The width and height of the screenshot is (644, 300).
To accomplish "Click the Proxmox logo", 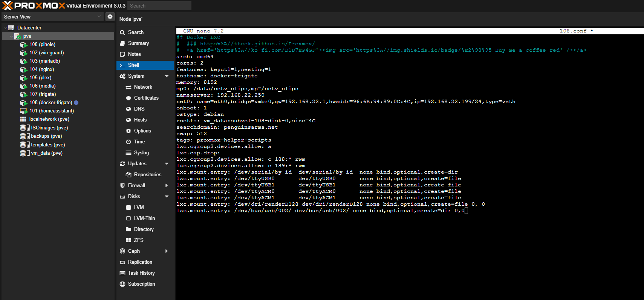I will click(x=34, y=6).
